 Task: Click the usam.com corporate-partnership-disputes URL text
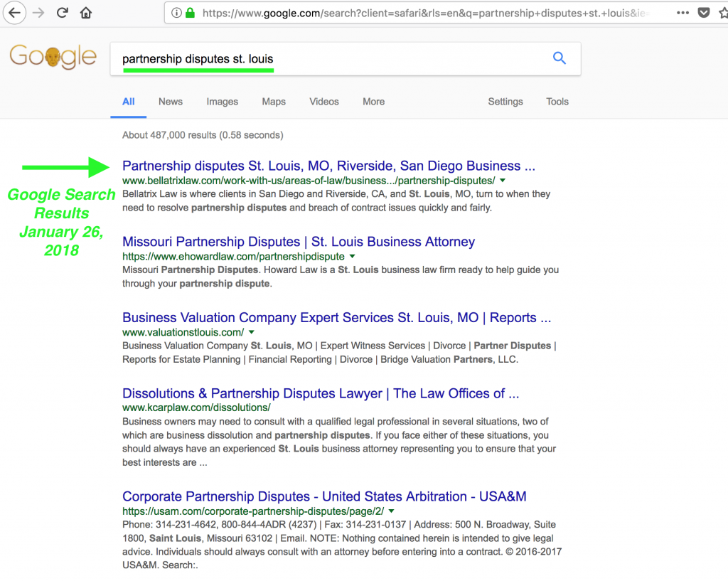coord(253,511)
